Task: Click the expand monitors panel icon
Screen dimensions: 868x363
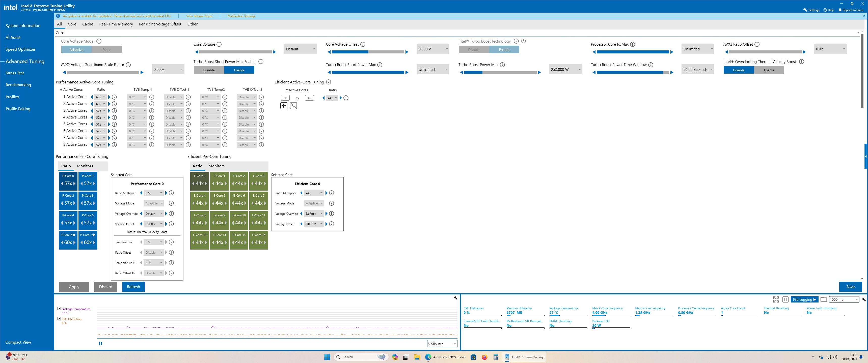Action: (x=776, y=299)
